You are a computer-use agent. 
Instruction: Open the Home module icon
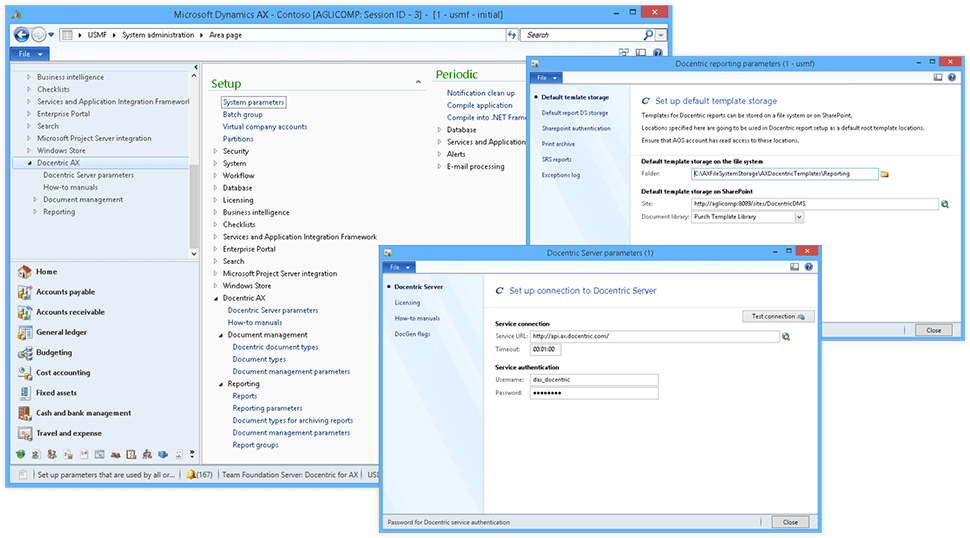[25, 271]
